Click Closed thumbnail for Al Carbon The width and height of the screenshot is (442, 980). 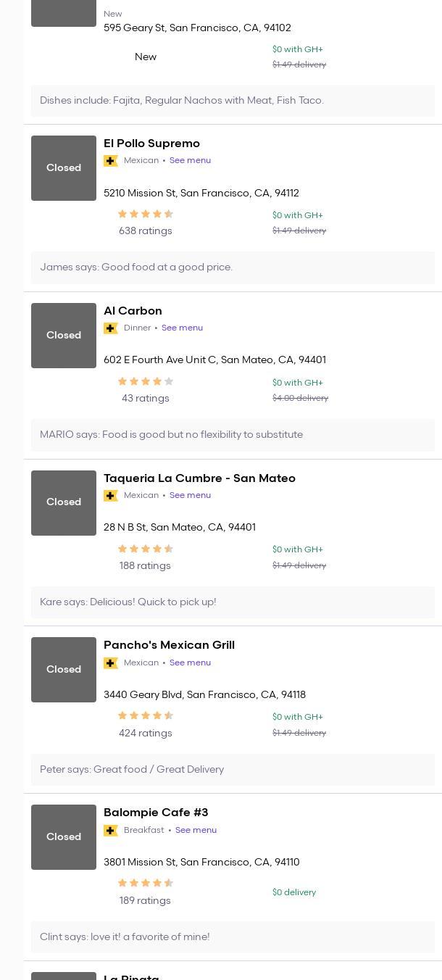pyautogui.click(x=64, y=336)
